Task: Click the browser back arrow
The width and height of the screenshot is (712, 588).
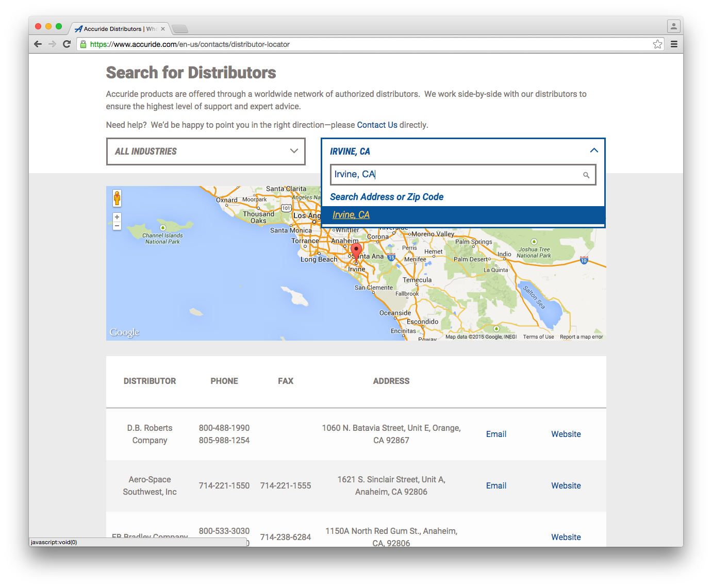Action: (x=38, y=44)
